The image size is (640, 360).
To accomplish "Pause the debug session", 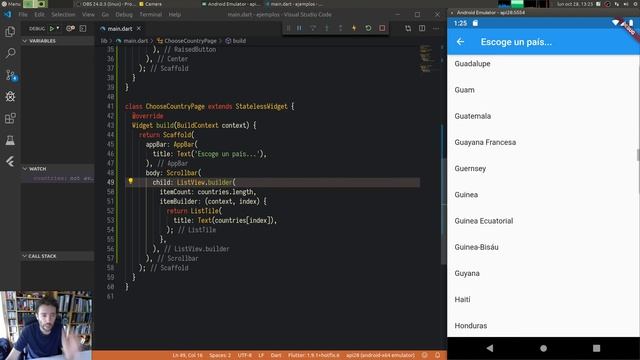I will pos(299,28).
